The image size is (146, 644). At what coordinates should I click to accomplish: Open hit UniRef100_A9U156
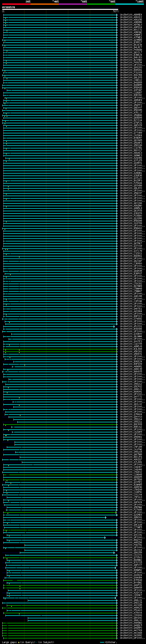131,20
